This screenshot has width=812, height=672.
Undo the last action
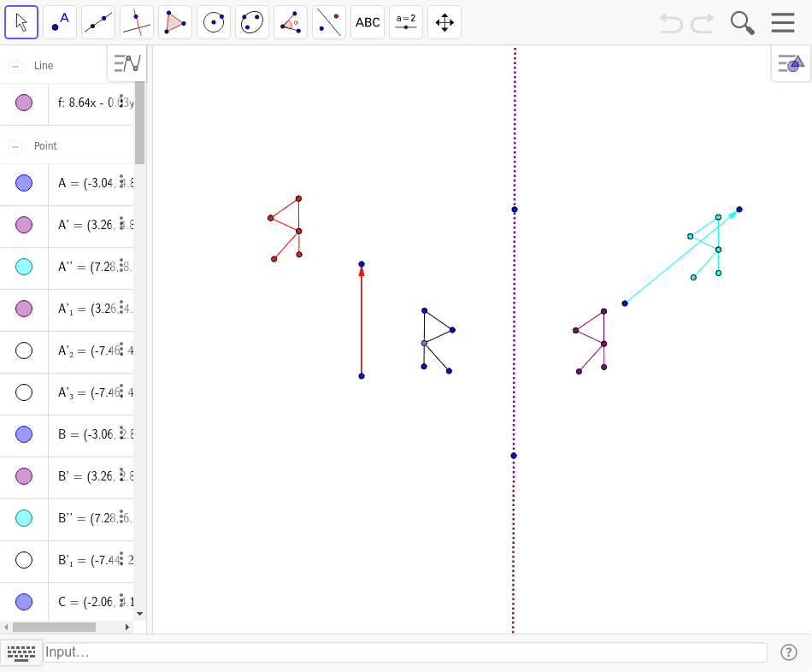(671, 23)
